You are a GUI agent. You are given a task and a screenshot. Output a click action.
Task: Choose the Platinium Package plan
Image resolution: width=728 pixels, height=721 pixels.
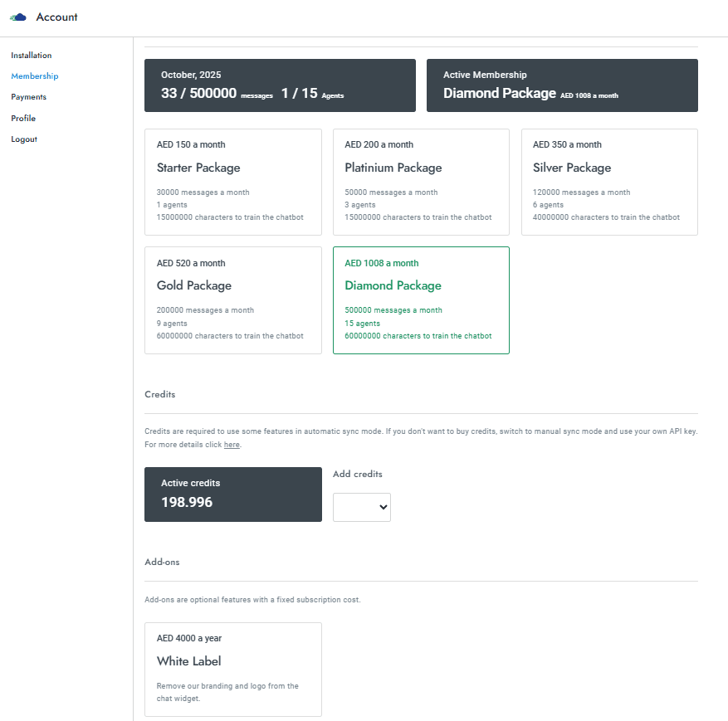tap(421, 182)
